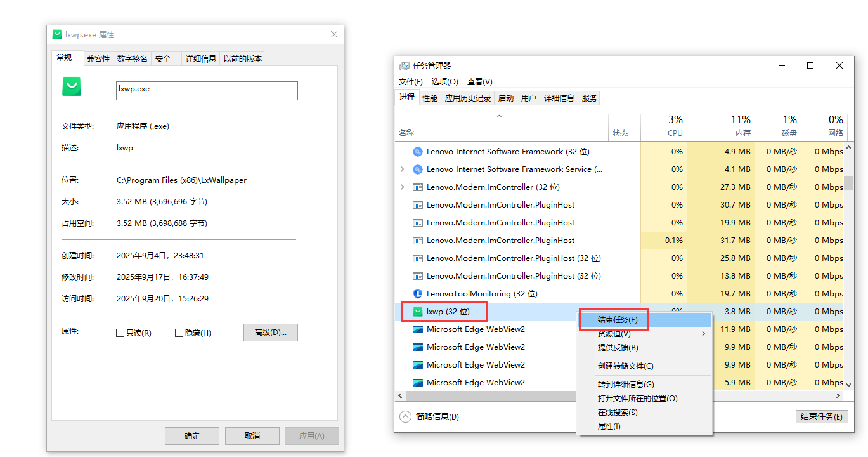Enable the 隐藏(H) checkbox
The height and width of the screenshot is (457, 868).
(179, 333)
